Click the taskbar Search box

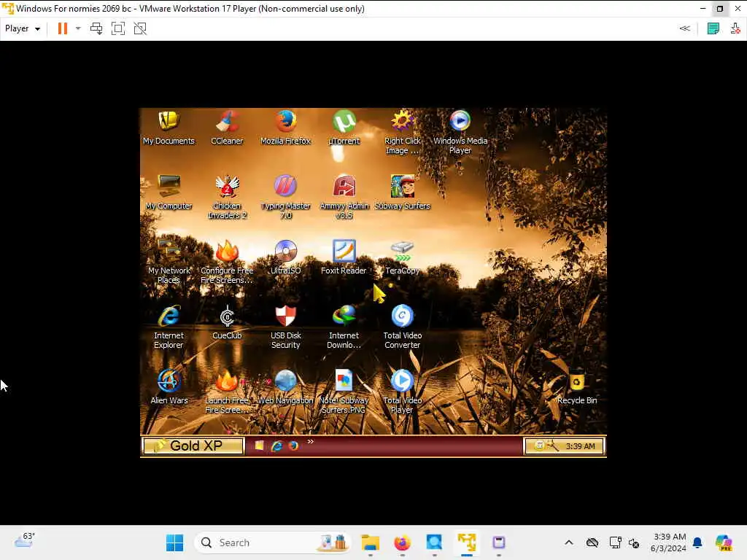[273, 542]
